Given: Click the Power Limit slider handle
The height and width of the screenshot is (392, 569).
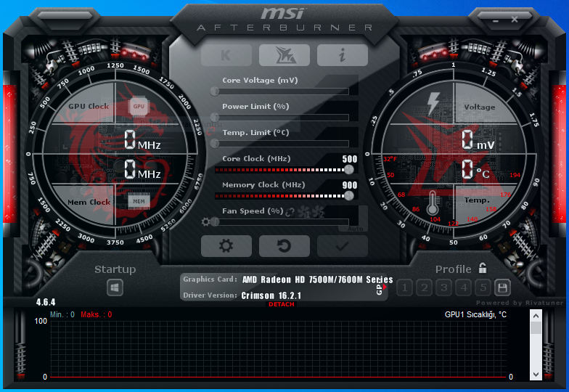Looking at the screenshot, I should [215, 118].
